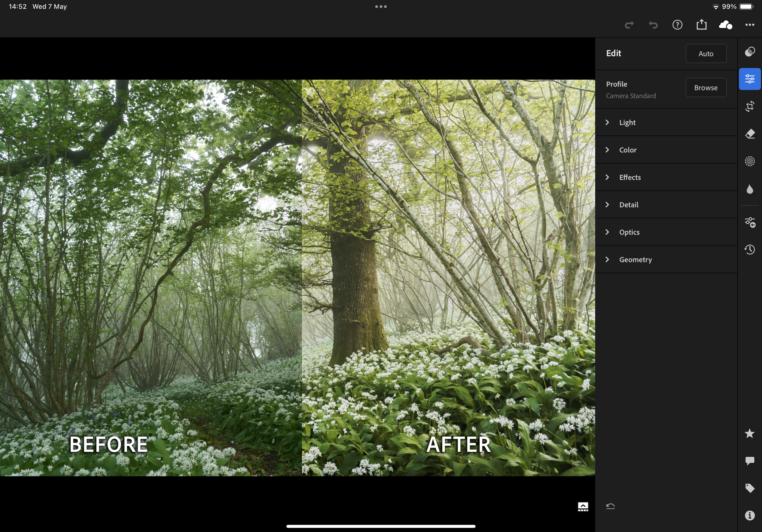Open the Presets panel icon
Screen dimensions: 762x532
point(750,52)
